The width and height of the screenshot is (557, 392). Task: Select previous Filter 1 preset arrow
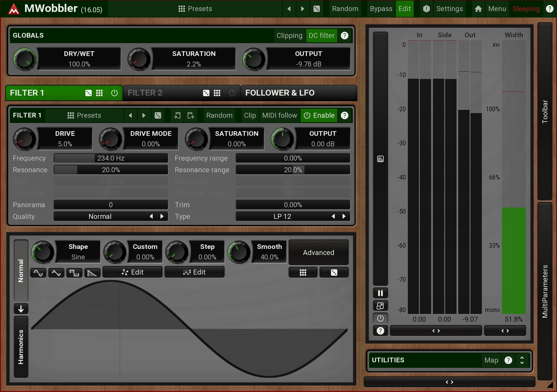click(x=130, y=115)
